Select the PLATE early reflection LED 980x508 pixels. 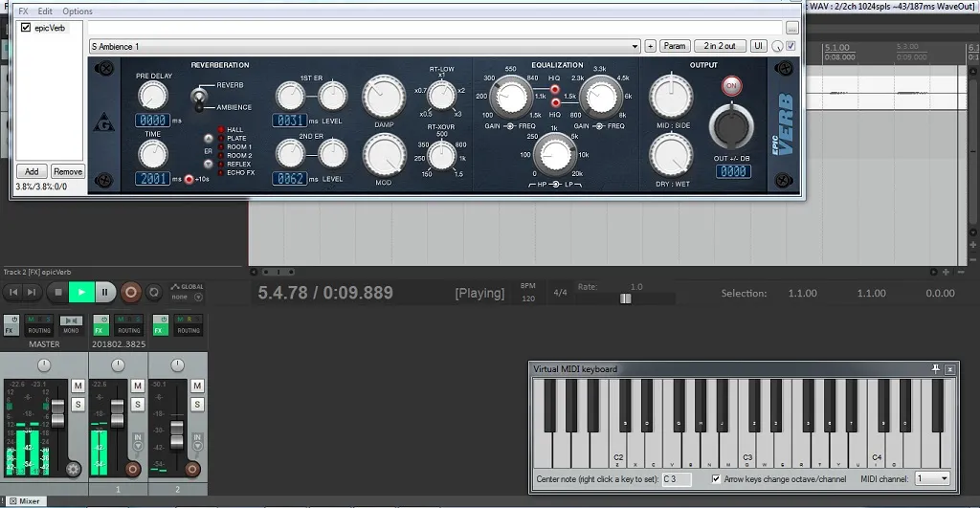pos(221,138)
